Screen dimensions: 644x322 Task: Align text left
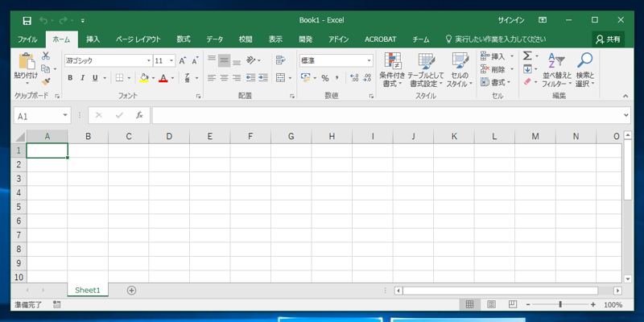[212, 77]
